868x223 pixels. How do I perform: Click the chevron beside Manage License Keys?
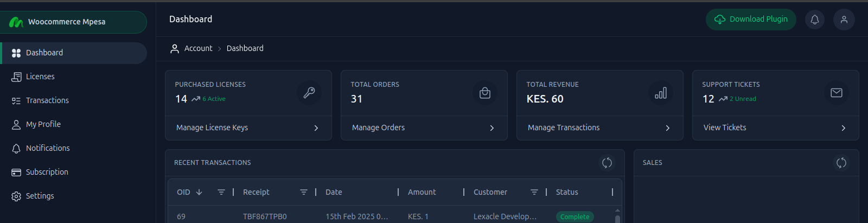(316, 128)
